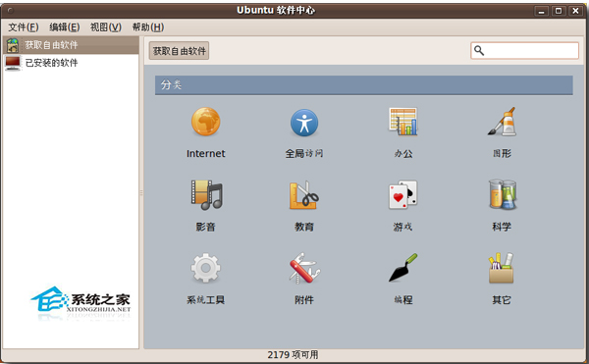Image resolution: width=589 pixels, height=364 pixels.
Task: Open the 视图(V) menu
Action: pos(106,27)
